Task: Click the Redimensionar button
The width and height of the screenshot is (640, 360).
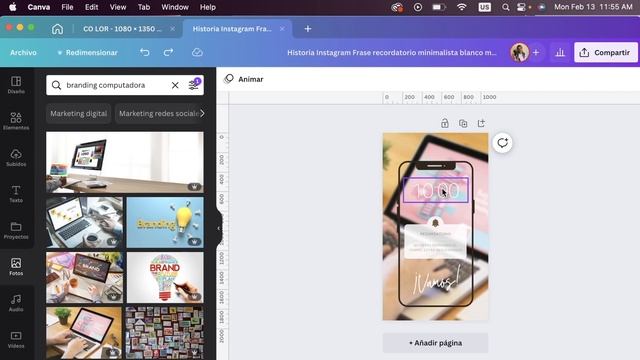Action: pos(87,52)
